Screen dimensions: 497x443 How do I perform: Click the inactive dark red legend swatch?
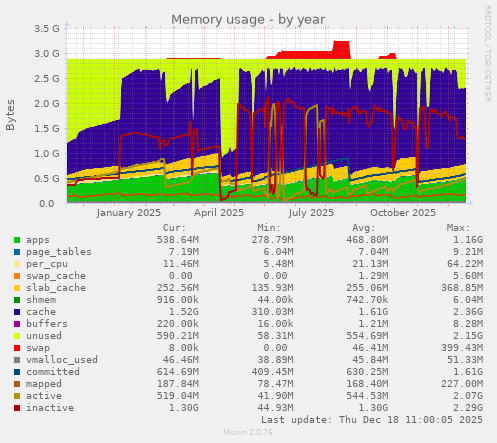click(17, 408)
